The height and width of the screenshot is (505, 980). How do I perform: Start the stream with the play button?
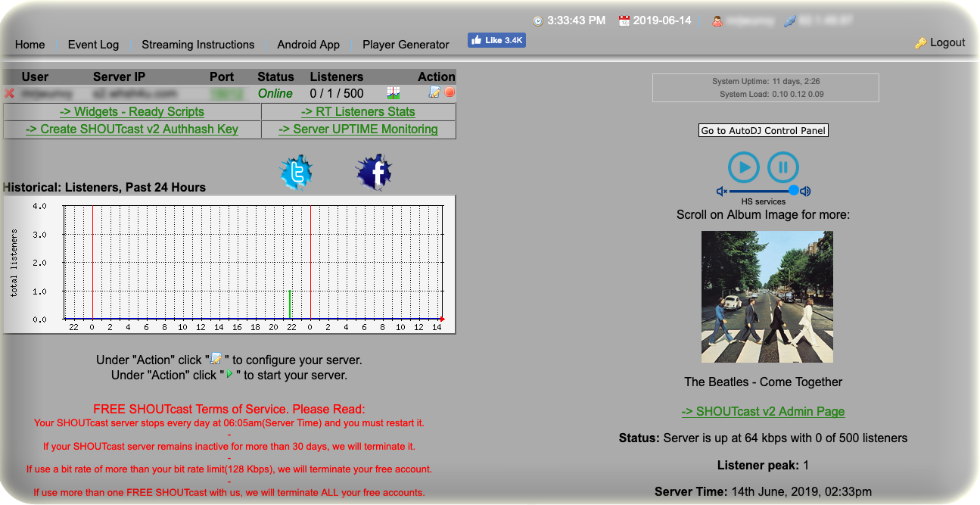(x=743, y=167)
